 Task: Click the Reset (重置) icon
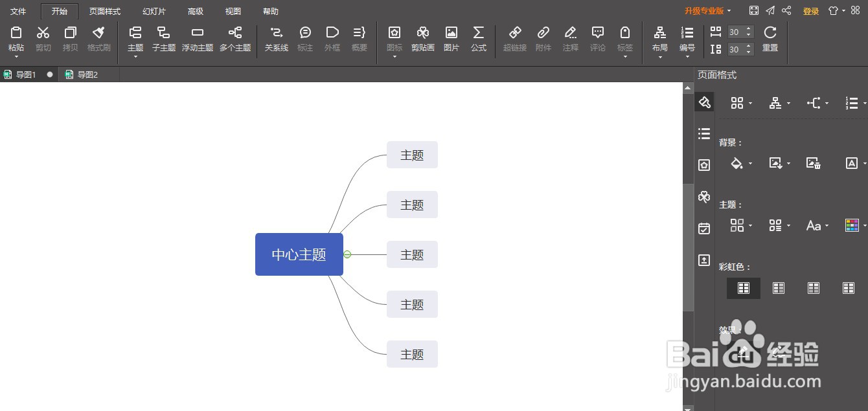click(x=770, y=32)
